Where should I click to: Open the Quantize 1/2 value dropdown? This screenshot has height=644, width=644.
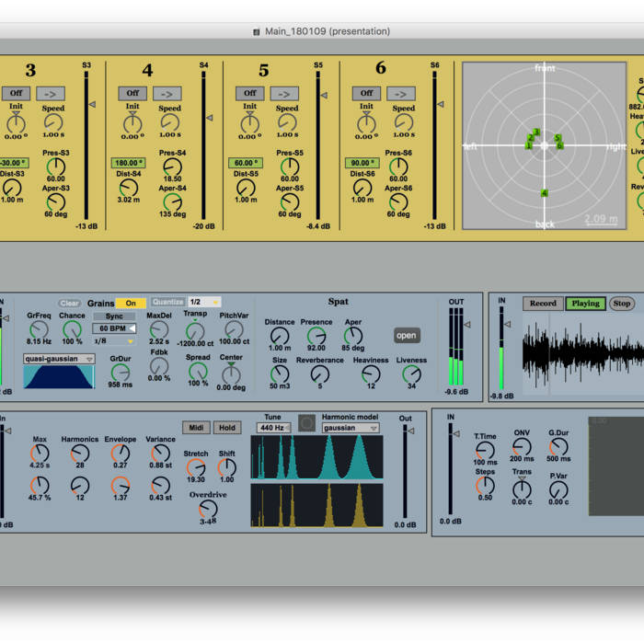[204, 302]
